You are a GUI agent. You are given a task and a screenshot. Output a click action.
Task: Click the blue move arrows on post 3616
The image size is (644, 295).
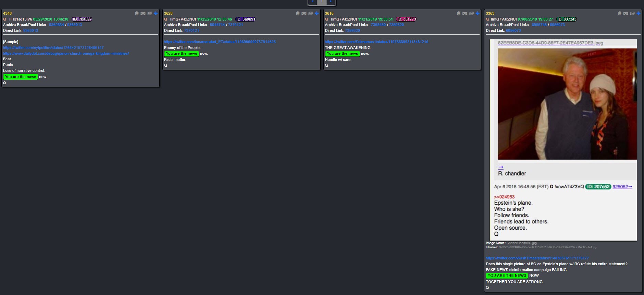click(x=478, y=13)
